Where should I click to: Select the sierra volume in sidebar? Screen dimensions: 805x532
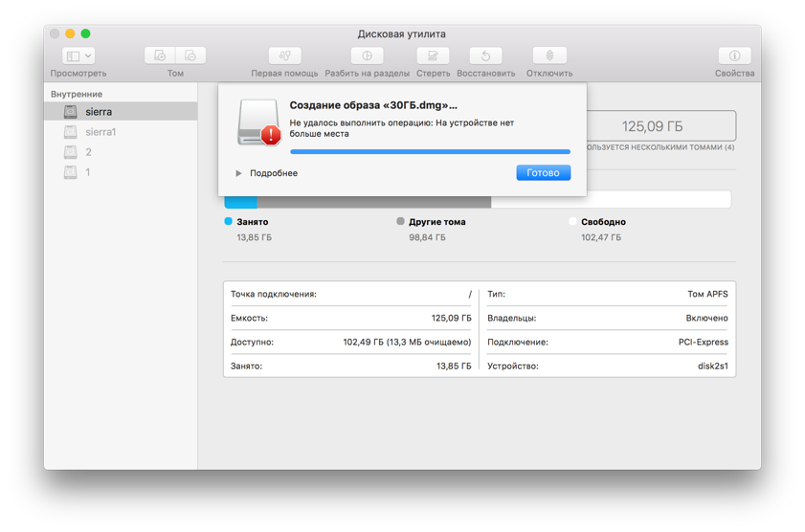(121, 111)
